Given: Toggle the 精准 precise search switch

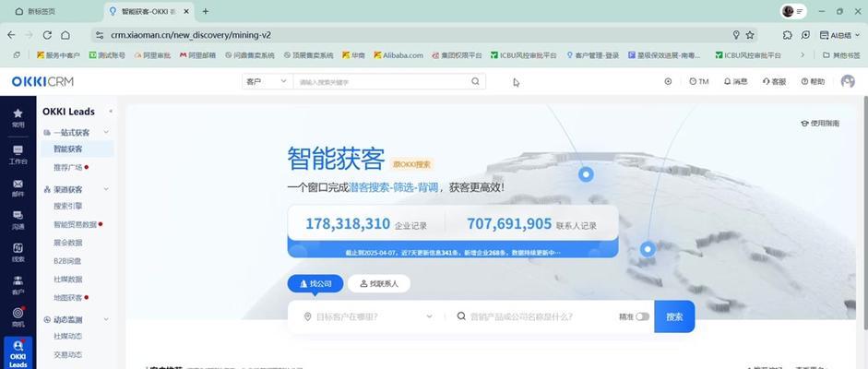Looking at the screenshot, I should 642,316.
